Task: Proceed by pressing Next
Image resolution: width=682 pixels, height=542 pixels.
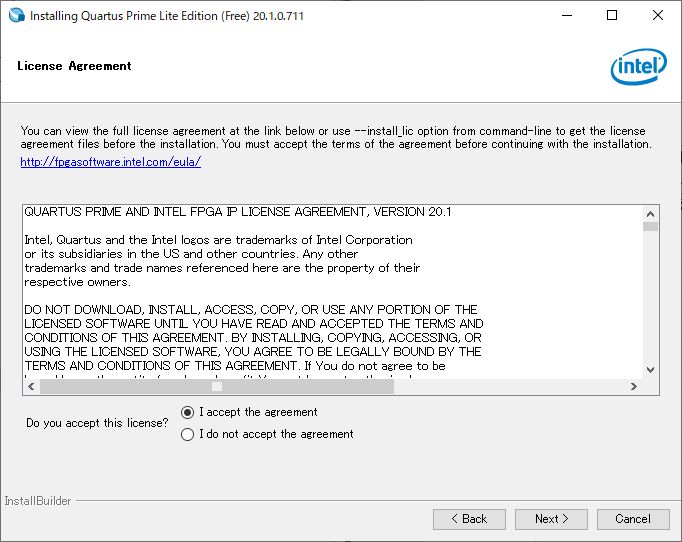Action: [551, 518]
